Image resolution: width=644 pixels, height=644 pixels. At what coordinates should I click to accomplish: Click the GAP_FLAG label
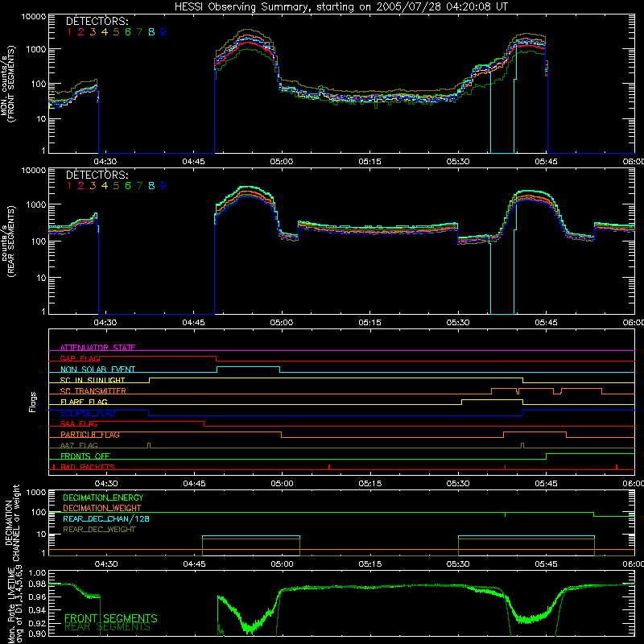click(80, 358)
